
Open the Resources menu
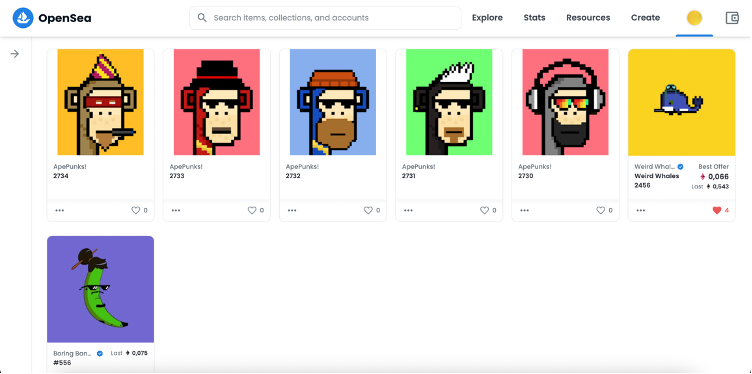tap(588, 18)
